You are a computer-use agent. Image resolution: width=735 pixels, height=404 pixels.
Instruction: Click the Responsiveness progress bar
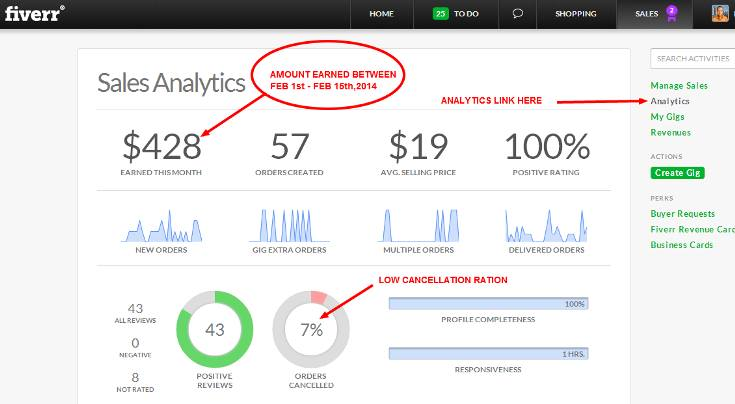tap(488, 354)
